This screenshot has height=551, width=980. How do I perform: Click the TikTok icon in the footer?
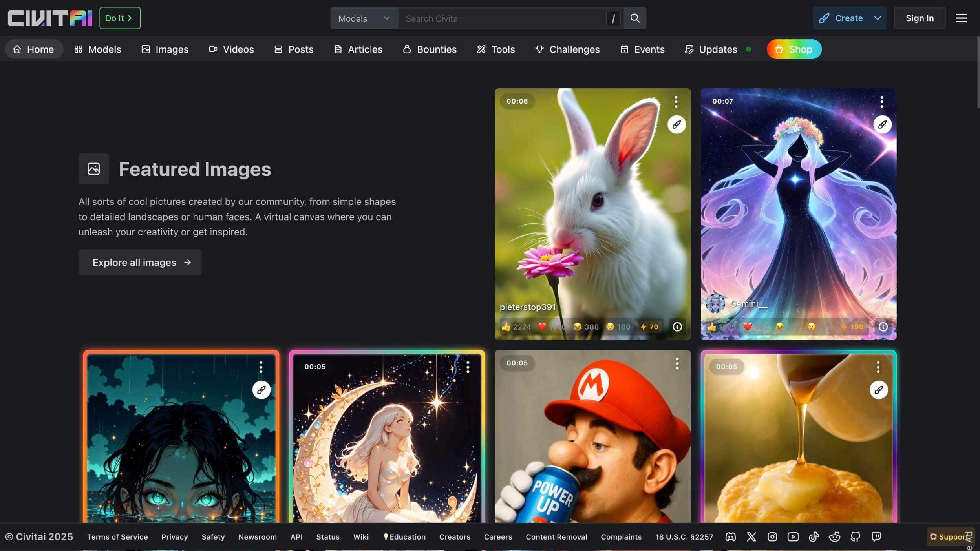(x=814, y=536)
